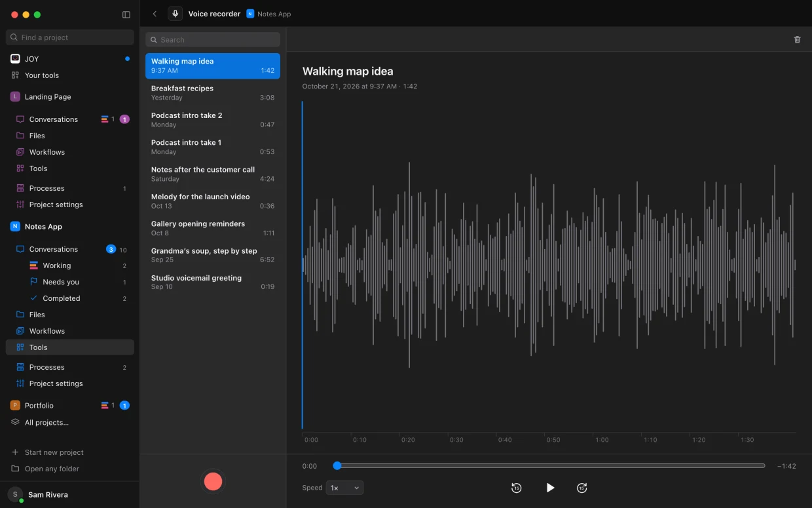Open Sam Rivera account menu

tap(70, 495)
